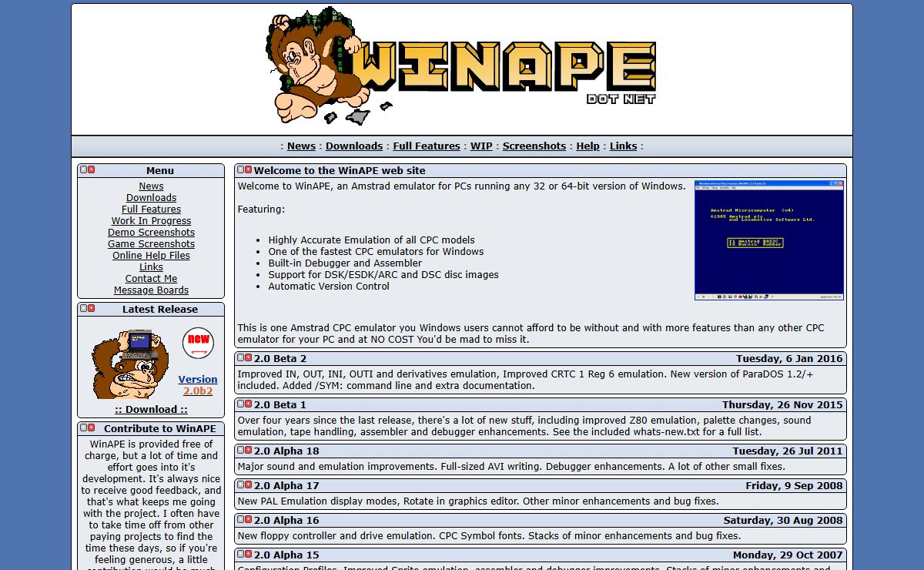The width and height of the screenshot is (924, 570).
Task: Follow the Full Features link in sidebar Menu
Action: point(151,209)
